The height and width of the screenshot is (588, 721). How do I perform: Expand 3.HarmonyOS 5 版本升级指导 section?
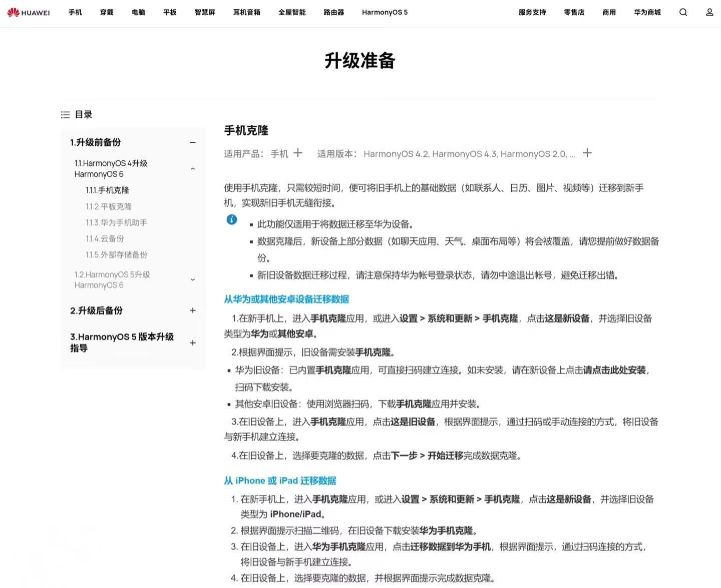pyautogui.click(x=193, y=343)
